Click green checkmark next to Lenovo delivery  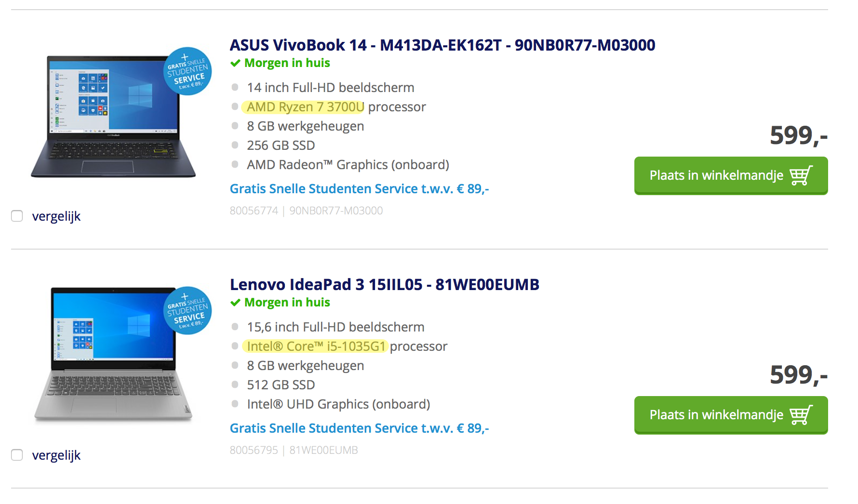pos(235,303)
